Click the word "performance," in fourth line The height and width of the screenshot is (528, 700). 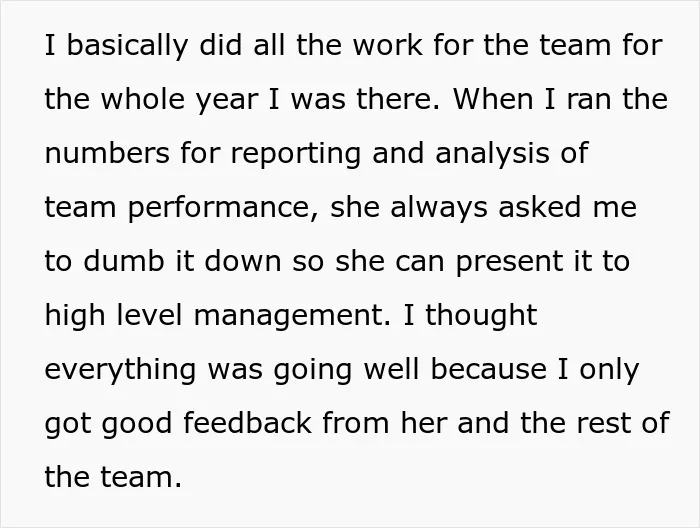click(x=223, y=208)
